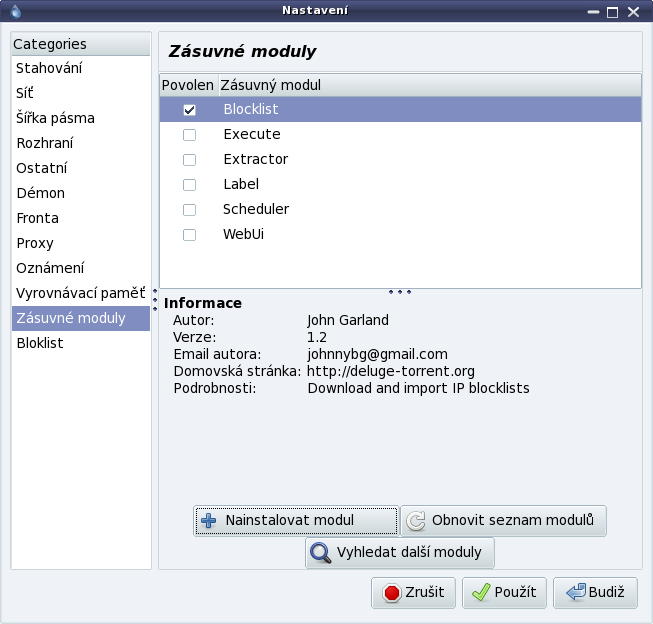Click the Povolen column header
Screen dimensions: 653x624
coord(188,85)
